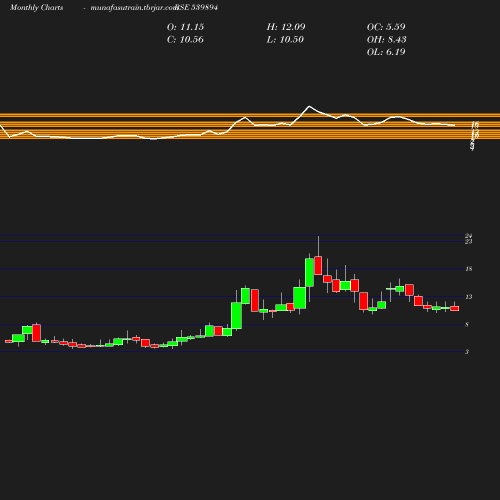Click the price axis label "13"

click(x=469, y=297)
